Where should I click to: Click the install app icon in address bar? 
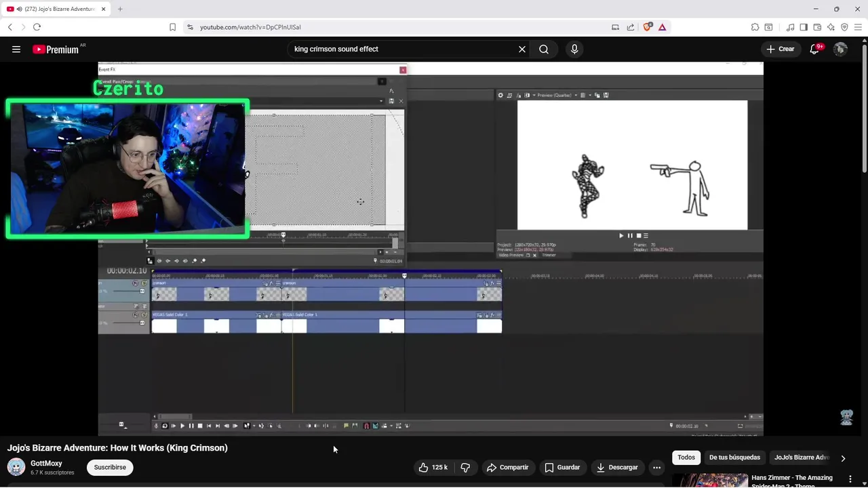[615, 27]
